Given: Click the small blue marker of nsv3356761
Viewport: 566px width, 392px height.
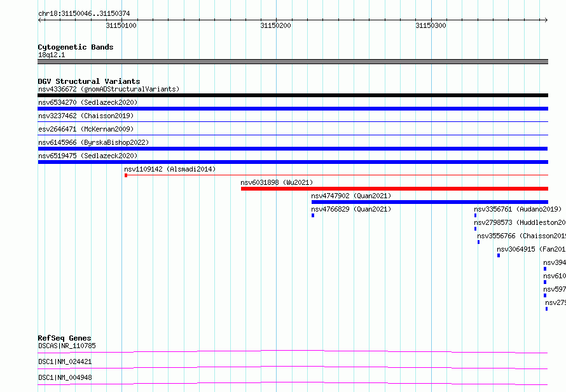Looking at the screenshot, I should point(476,215).
